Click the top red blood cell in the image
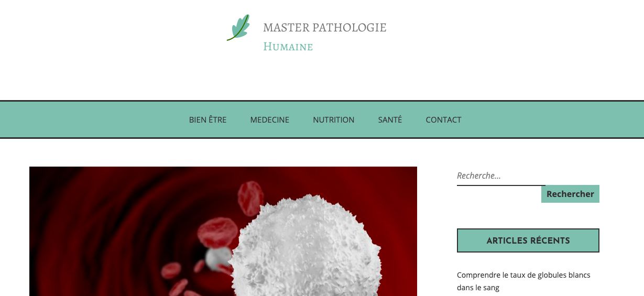The height and width of the screenshot is (296, 644). coord(250,199)
